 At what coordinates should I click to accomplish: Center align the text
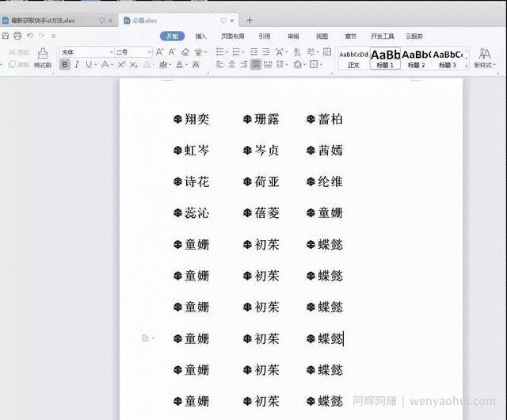232,64
